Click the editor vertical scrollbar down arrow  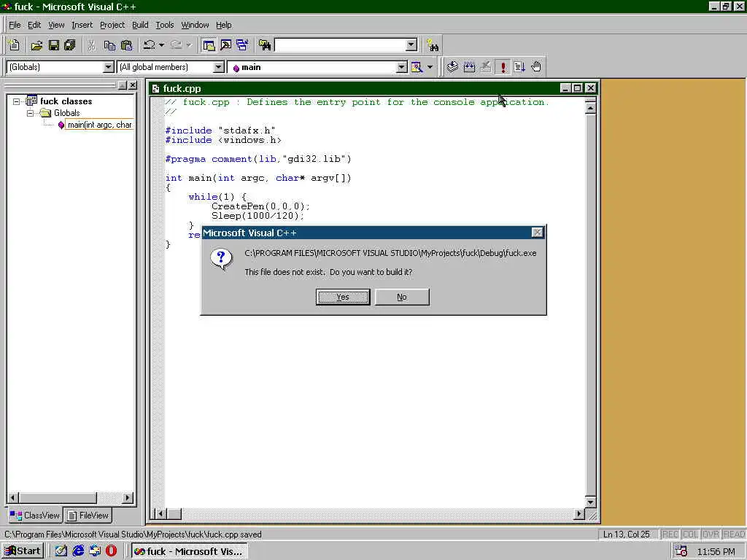pyautogui.click(x=590, y=502)
